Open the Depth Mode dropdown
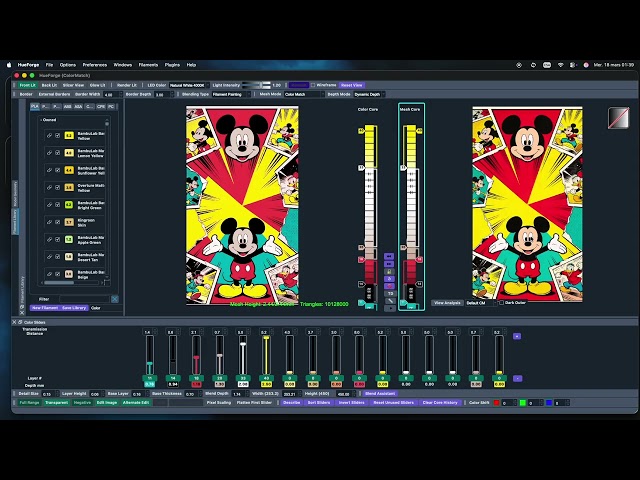The height and width of the screenshot is (480, 640). (x=369, y=94)
